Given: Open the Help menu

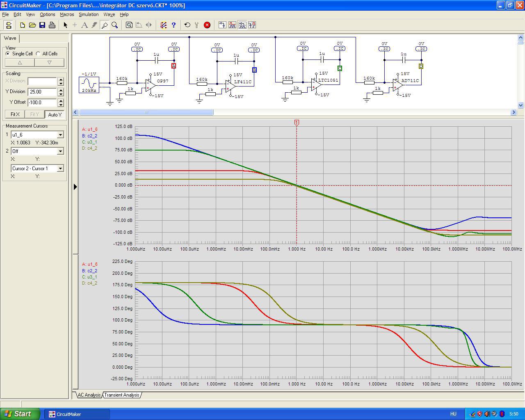Looking at the screenshot, I should pyautogui.click(x=124, y=14).
